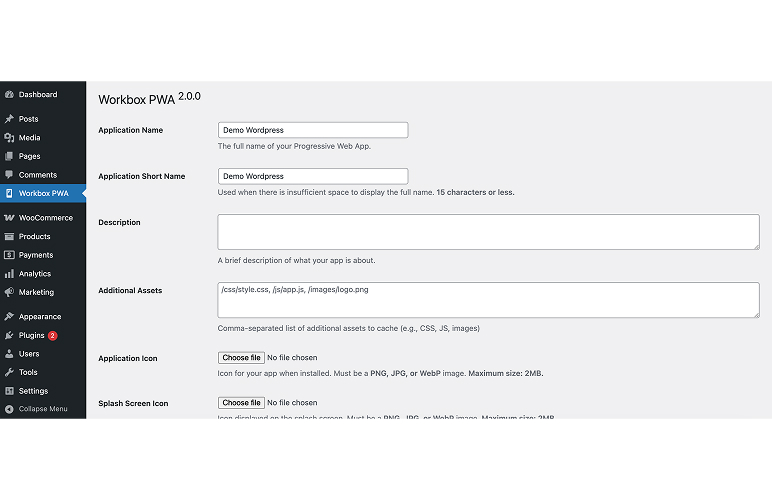
Task: Click the 'Maximum size: 2MB.' Application Icon hint
Action: pyautogui.click(x=506, y=374)
